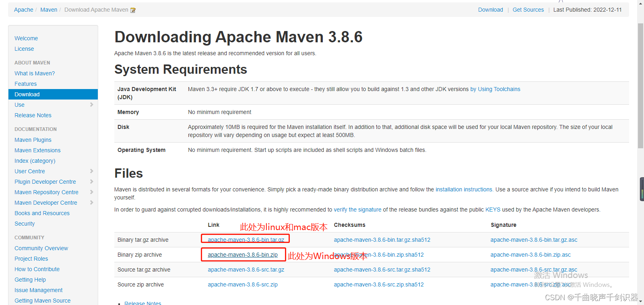Screen dimensions: 644x305
Task: Download apache-maven-3.8.6-src.tar.gz
Action: (246, 270)
